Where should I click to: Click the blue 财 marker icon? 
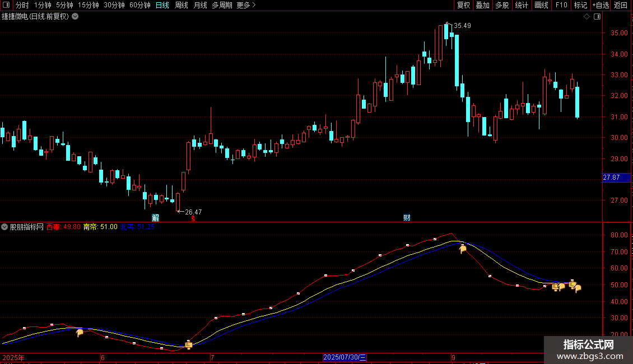pos(407,218)
